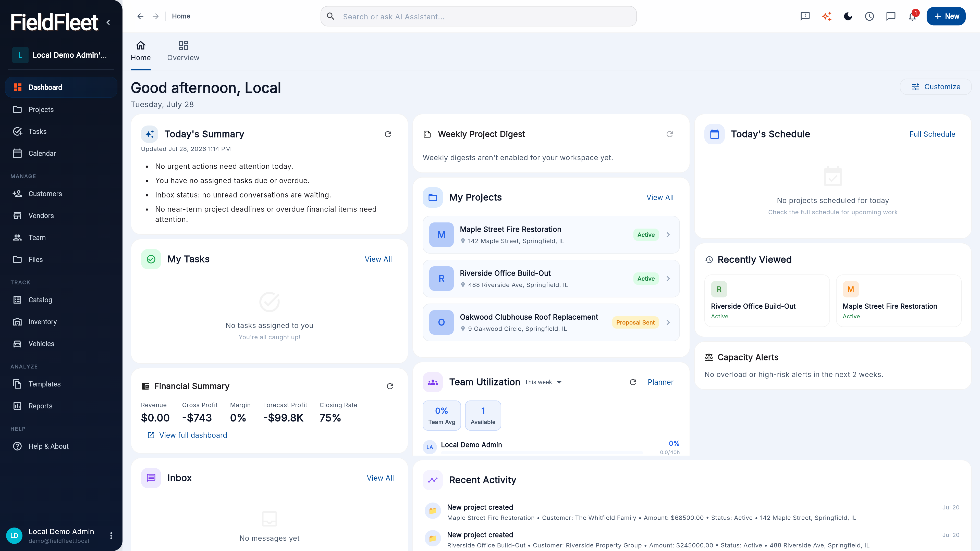The width and height of the screenshot is (980, 551).
Task: Open the chat bubble icon in header
Action: tap(891, 16)
